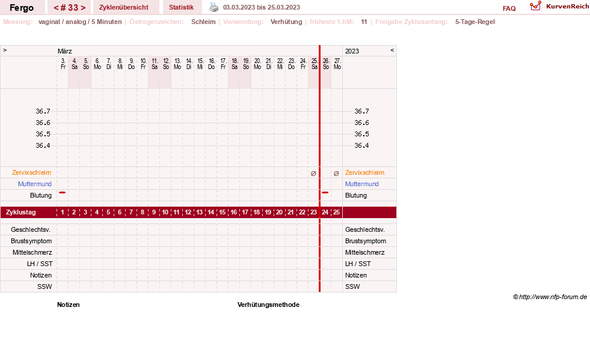This screenshot has height=364, width=590.
Task: Click the ø cervical mucus symbol on 25. Sa
Action: [313, 174]
